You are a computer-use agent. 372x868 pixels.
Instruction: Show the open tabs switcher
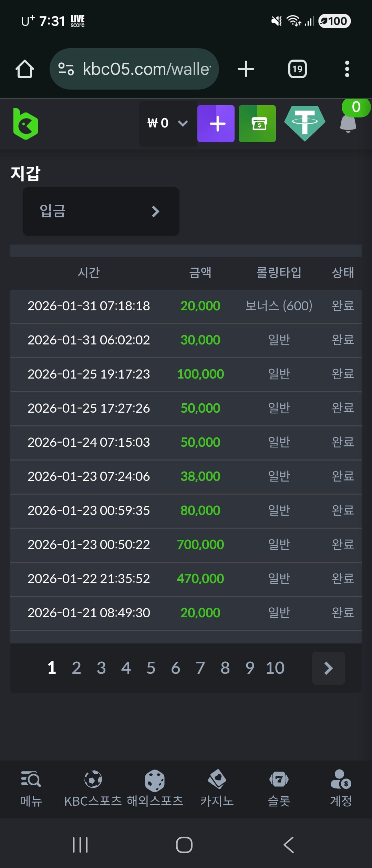click(297, 69)
